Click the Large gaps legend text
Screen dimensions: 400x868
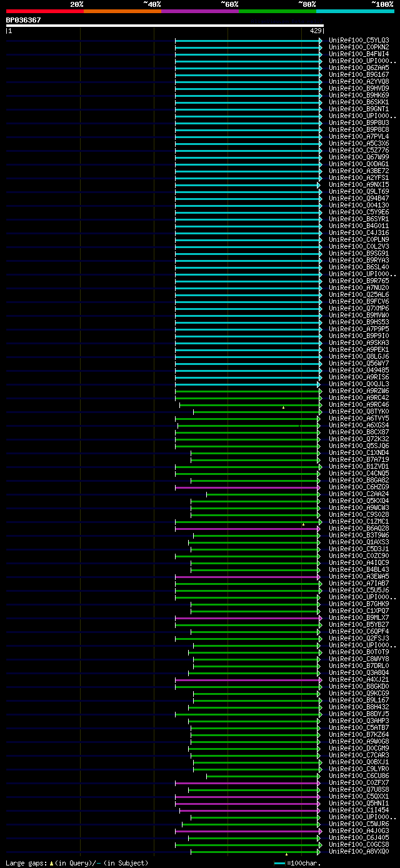pyautogui.click(x=77, y=863)
